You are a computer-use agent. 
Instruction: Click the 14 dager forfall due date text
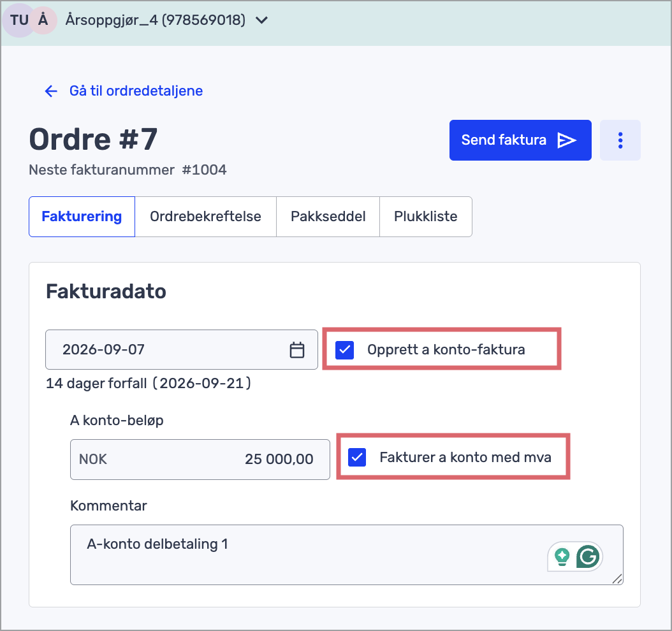coord(149,383)
